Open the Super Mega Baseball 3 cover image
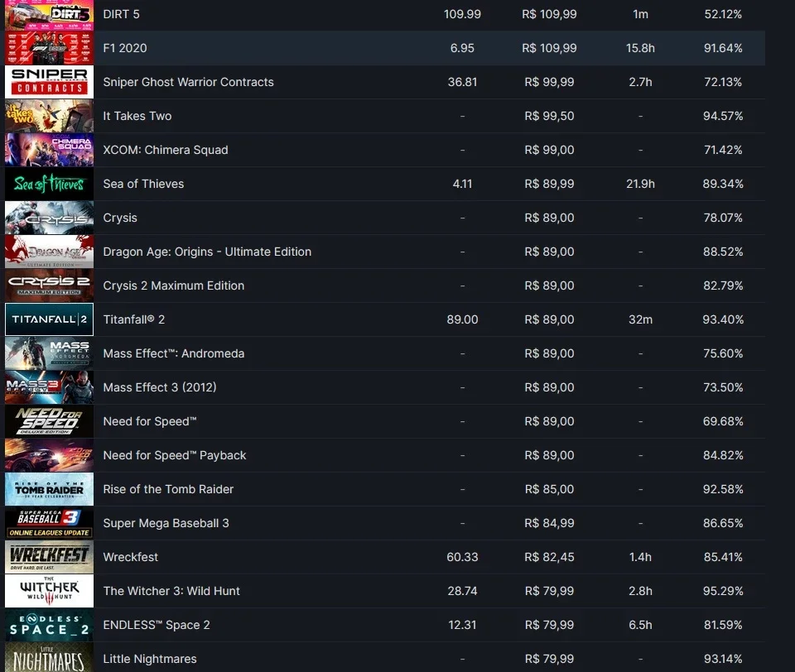 pyautogui.click(x=49, y=523)
